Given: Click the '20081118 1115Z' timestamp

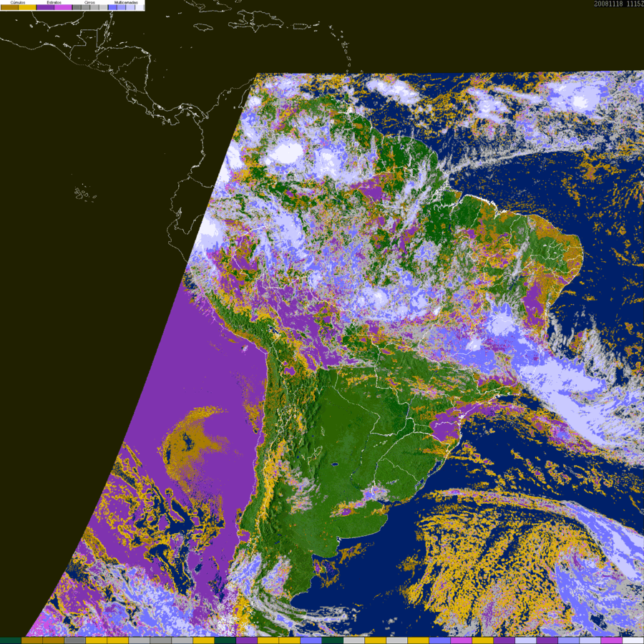Looking at the screenshot, I should pos(619,4).
